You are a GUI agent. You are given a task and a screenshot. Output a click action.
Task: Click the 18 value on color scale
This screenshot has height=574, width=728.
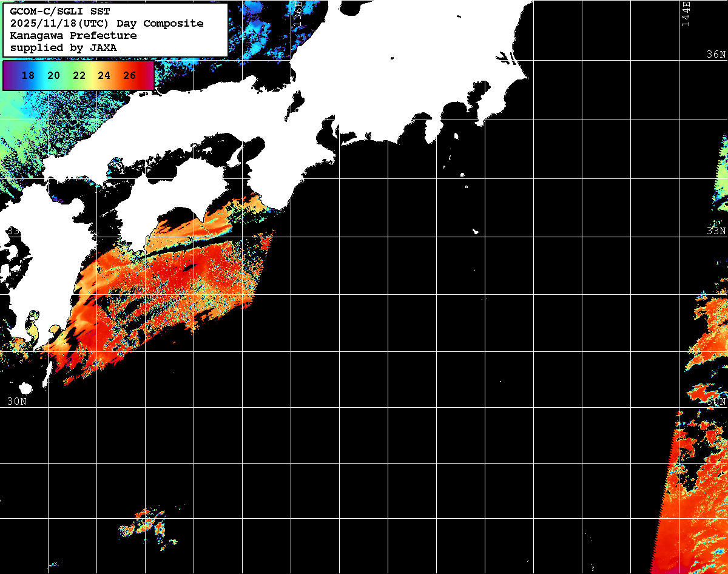click(x=27, y=76)
